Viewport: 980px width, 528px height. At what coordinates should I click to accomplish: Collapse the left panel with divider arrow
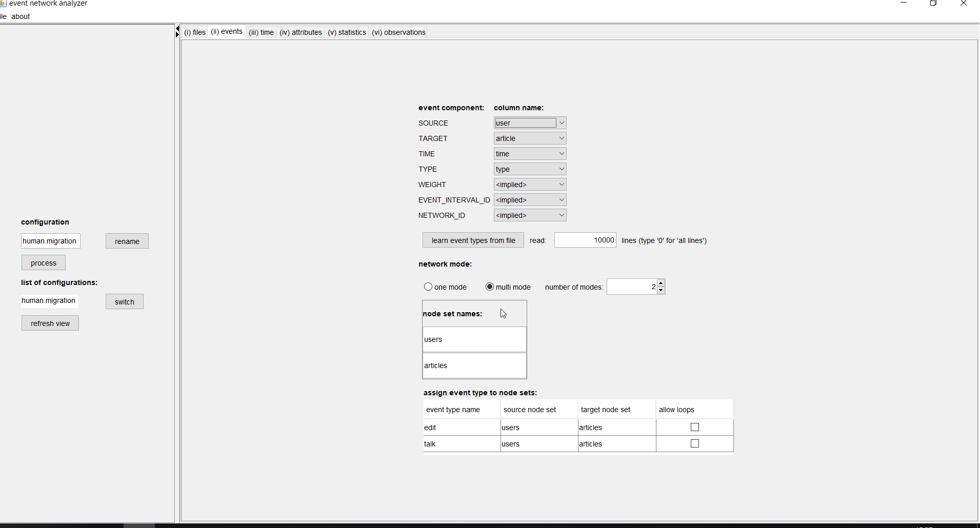pos(177,29)
